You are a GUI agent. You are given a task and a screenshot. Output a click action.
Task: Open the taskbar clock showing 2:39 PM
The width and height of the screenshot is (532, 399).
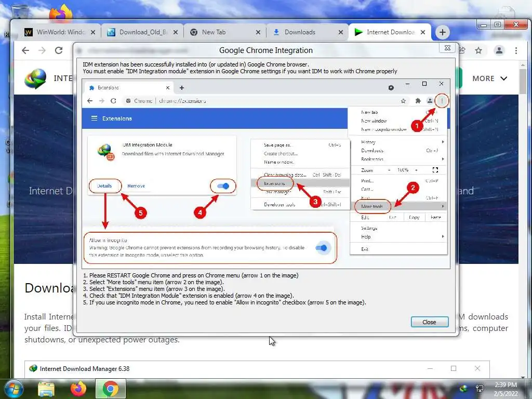point(506,389)
